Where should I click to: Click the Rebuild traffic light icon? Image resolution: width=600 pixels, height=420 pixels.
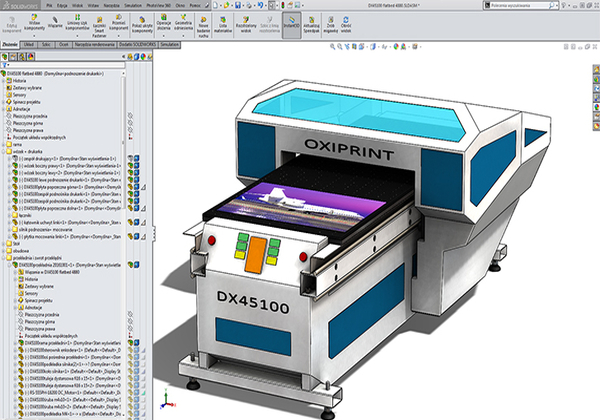(283, 5)
